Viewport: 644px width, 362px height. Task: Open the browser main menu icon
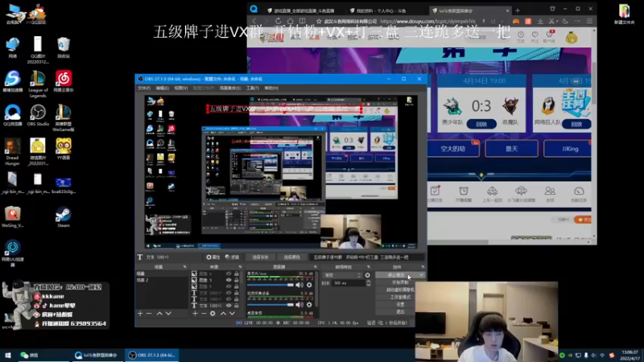click(x=590, y=21)
